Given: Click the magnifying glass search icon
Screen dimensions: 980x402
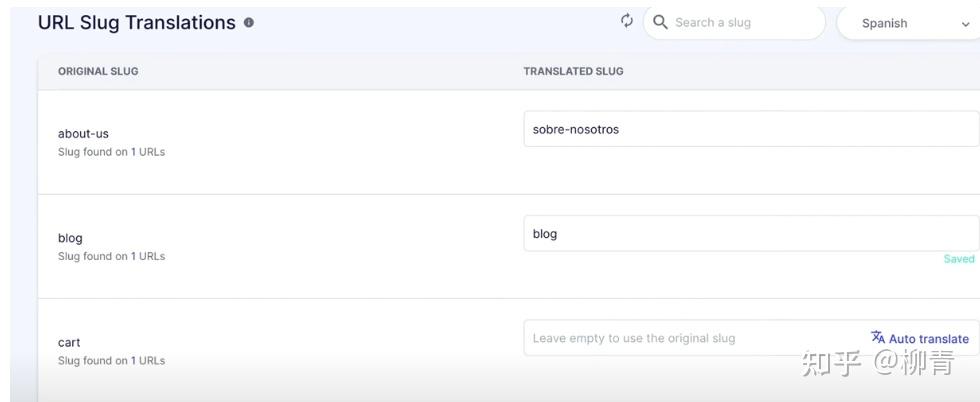Looking at the screenshot, I should coord(660,22).
